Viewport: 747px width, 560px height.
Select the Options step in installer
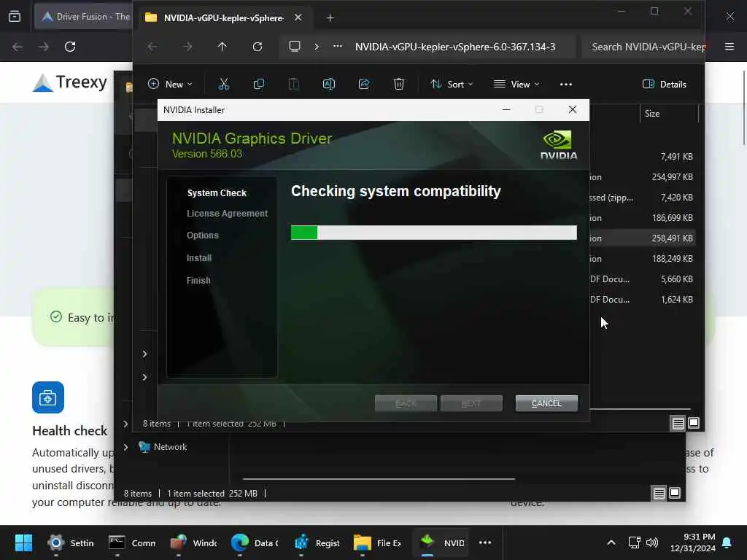[203, 236]
